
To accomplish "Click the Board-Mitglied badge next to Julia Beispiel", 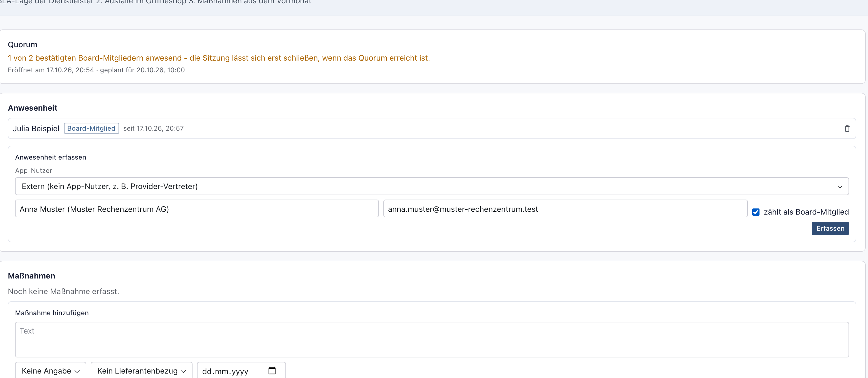I will (x=91, y=128).
